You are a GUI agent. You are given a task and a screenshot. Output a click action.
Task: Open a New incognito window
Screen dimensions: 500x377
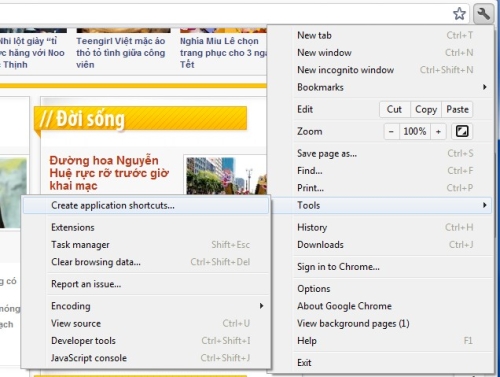pyautogui.click(x=392, y=70)
